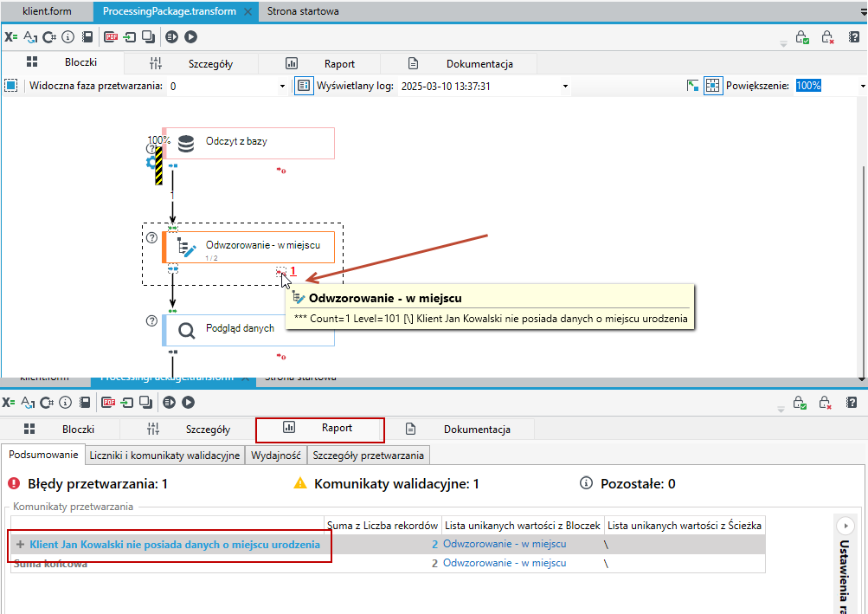Click the step-run icon in upper toolbar

tap(171, 37)
